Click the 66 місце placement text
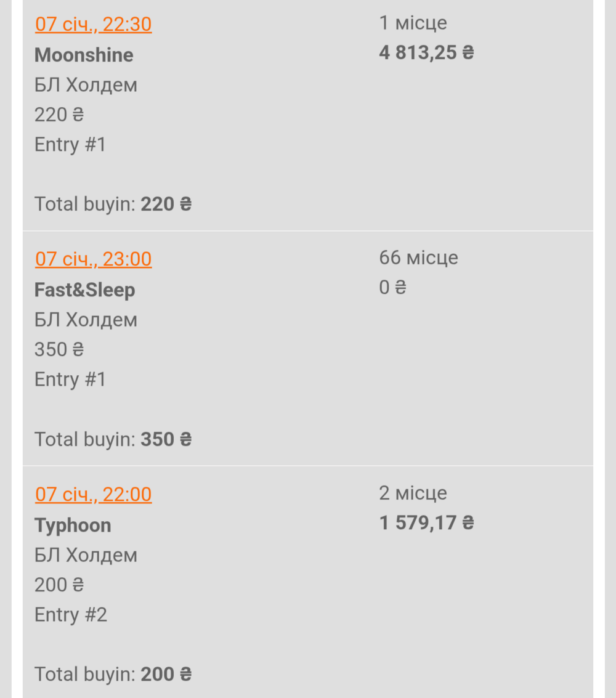The width and height of the screenshot is (616, 698). point(418,257)
